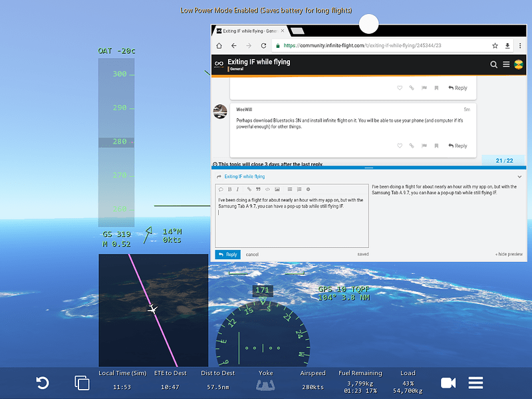
Task: Reload the community page
Action: (x=263, y=45)
